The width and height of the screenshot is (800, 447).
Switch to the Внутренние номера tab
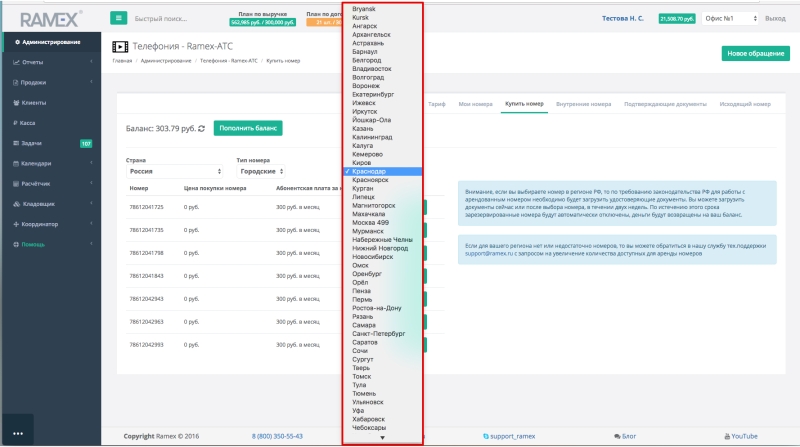click(584, 104)
